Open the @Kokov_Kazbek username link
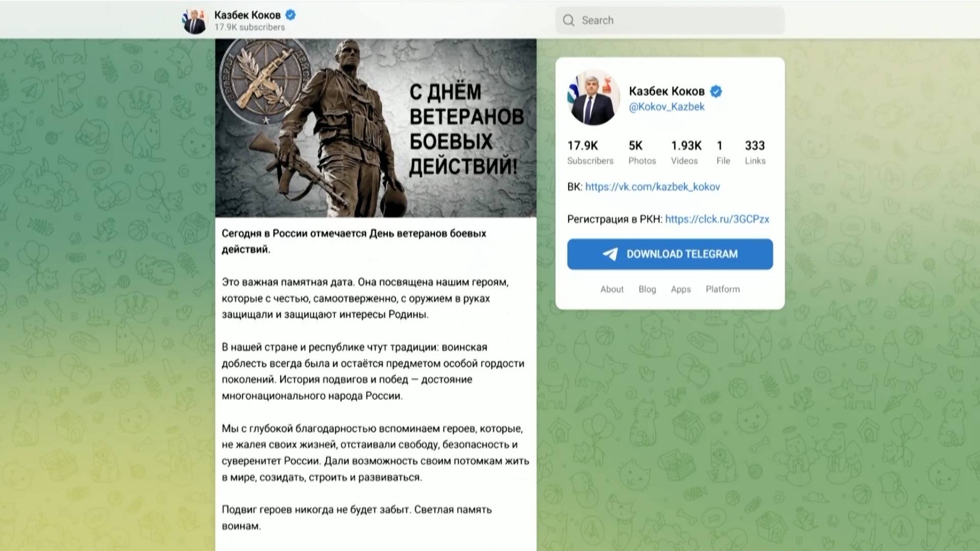 point(667,107)
